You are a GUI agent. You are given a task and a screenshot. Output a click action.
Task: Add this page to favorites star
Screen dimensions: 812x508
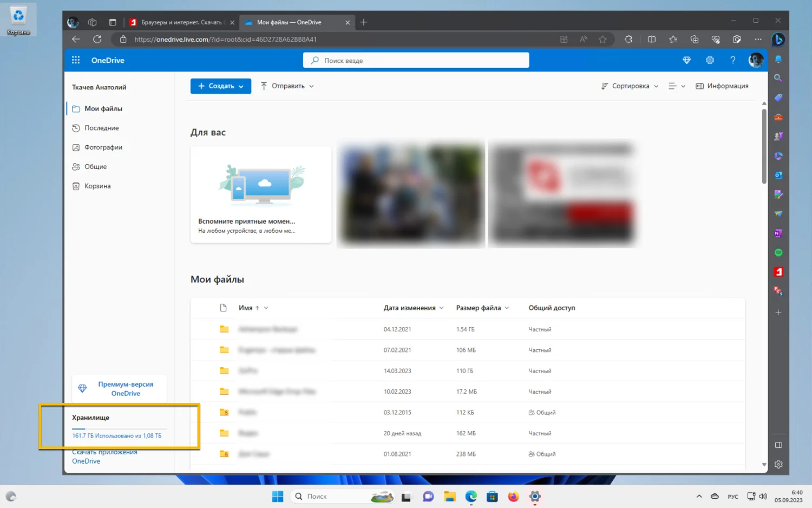coord(603,40)
